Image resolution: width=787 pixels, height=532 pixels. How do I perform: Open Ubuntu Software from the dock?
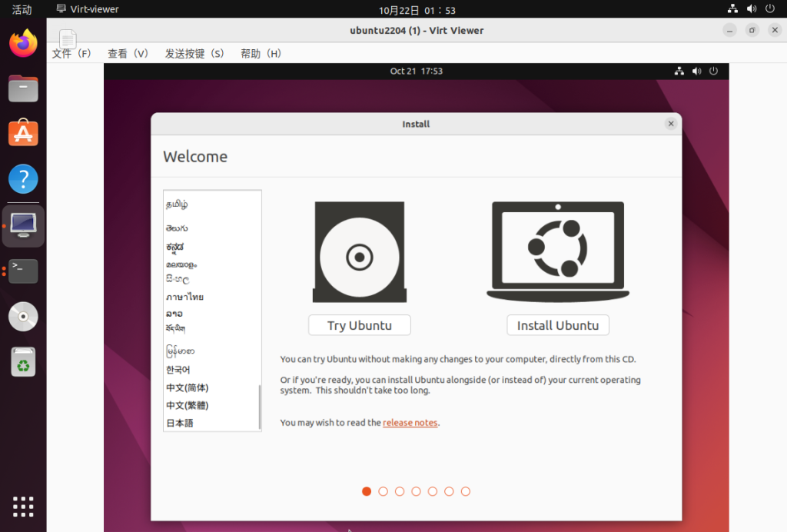[x=23, y=134]
